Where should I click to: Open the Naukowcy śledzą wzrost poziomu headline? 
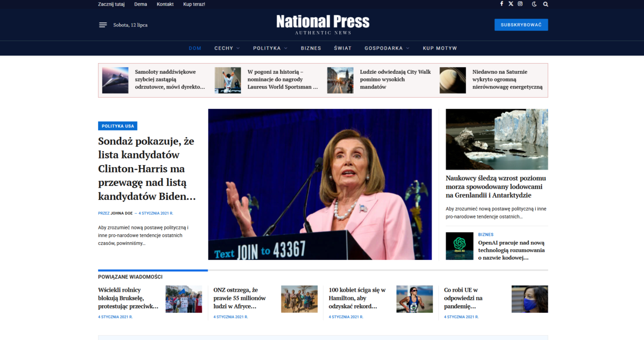[x=496, y=187]
